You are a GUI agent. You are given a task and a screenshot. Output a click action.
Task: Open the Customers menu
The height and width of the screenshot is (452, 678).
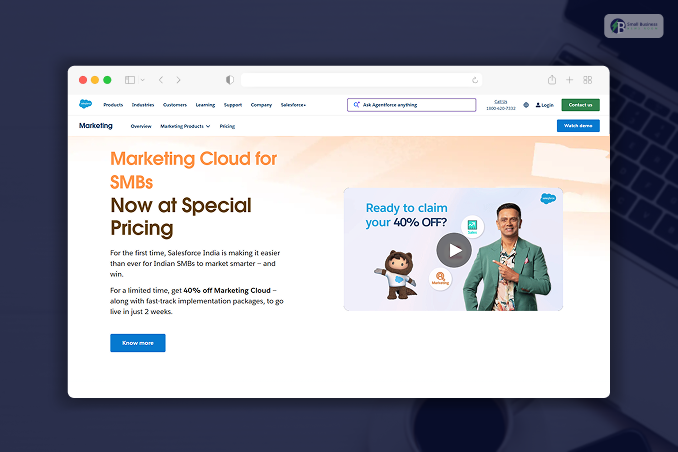tap(175, 105)
